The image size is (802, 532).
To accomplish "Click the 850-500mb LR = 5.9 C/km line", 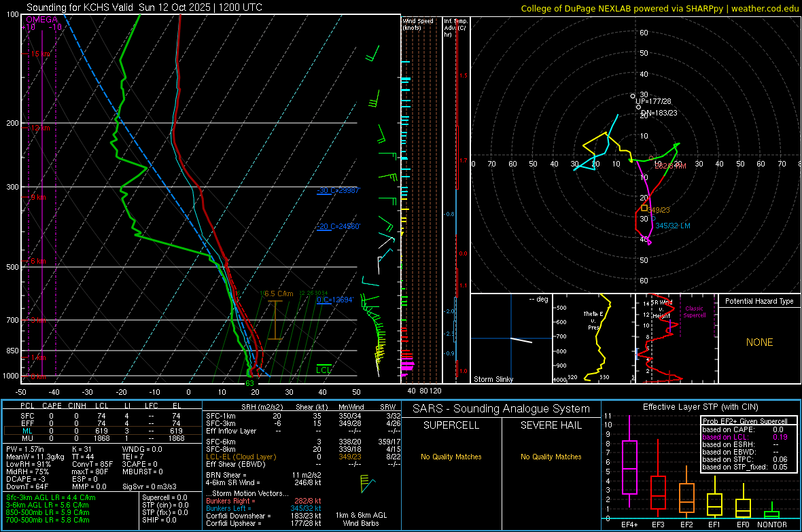I will point(48,512).
